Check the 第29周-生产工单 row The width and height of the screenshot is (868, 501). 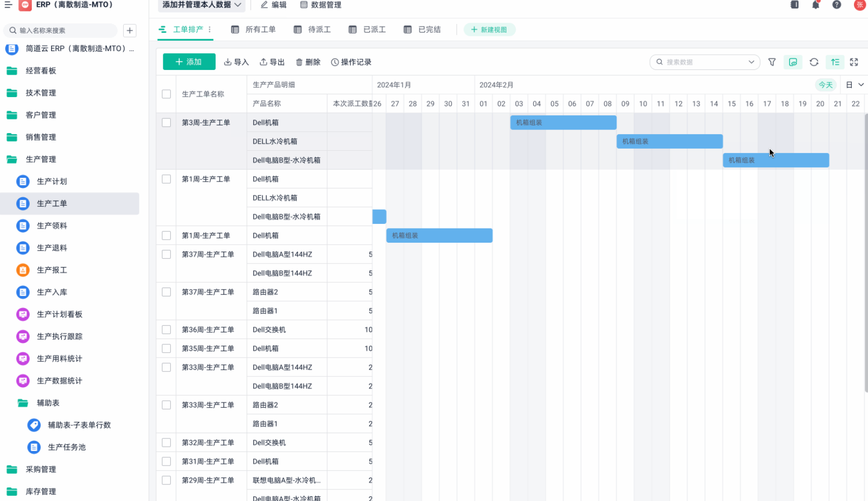point(167,480)
